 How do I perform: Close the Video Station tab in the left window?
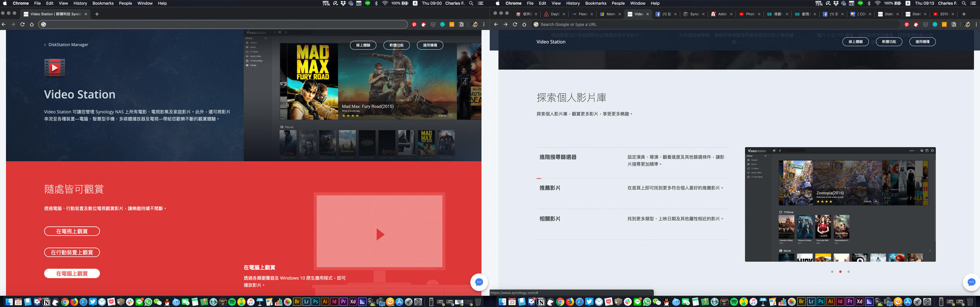pyautogui.click(x=85, y=14)
